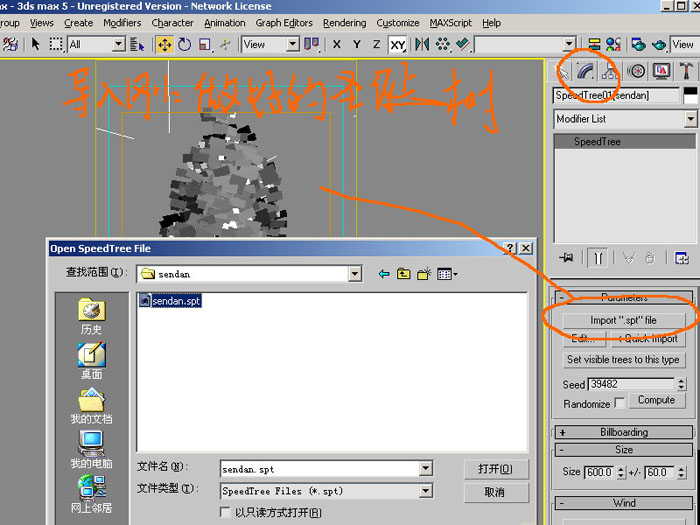This screenshot has width=700, height=525.
Task: Select the sendan.spt file
Action: [170, 301]
